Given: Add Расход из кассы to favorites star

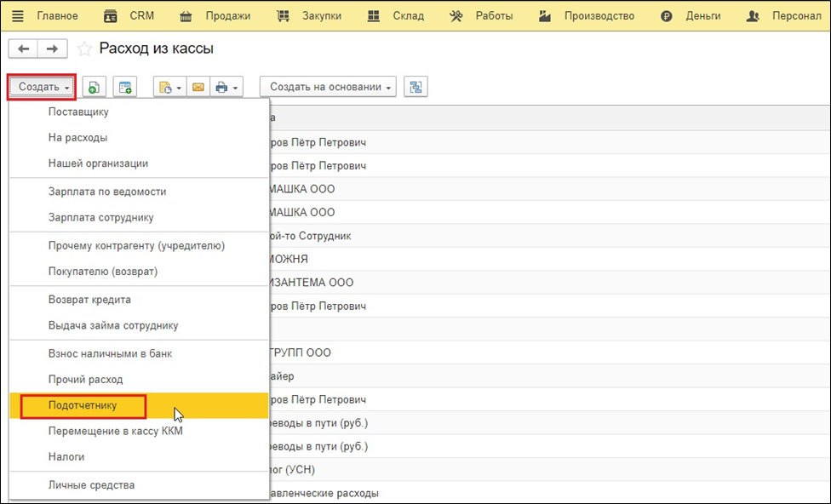Looking at the screenshot, I should [84, 49].
